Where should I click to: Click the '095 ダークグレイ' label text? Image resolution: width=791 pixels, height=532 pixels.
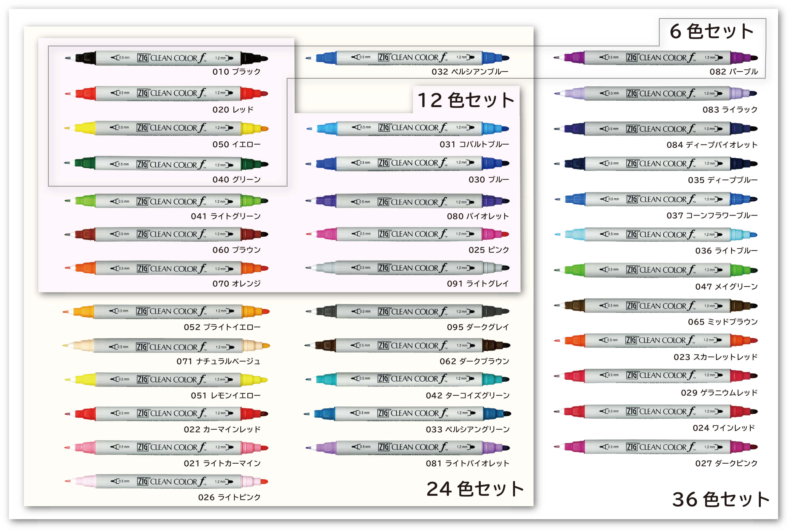(478, 327)
